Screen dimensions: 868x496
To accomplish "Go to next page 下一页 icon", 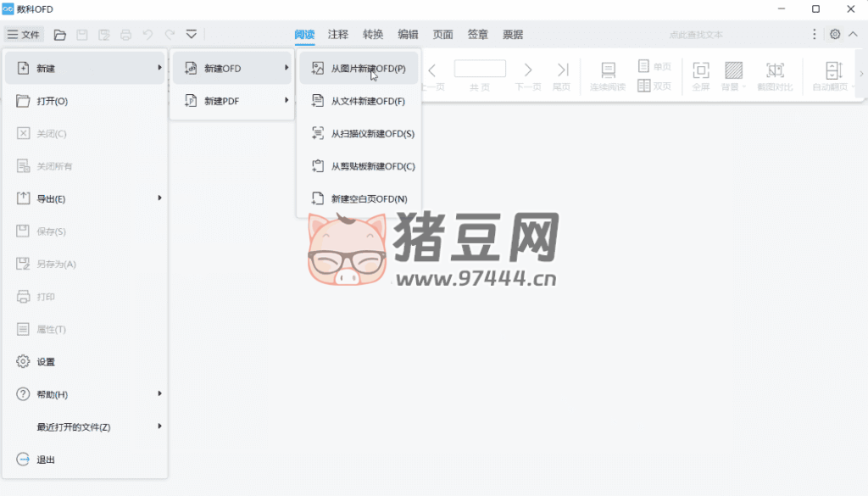I will pos(527,70).
